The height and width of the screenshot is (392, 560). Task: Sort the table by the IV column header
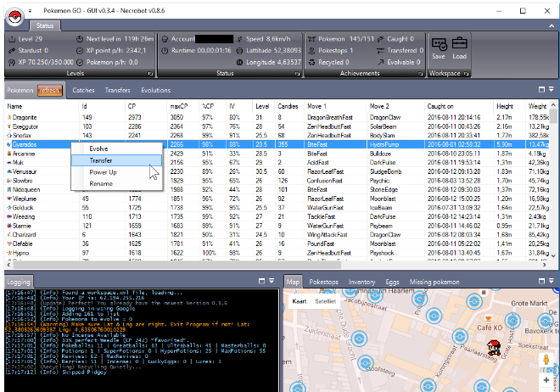pyautogui.click(x=232, y=106)
